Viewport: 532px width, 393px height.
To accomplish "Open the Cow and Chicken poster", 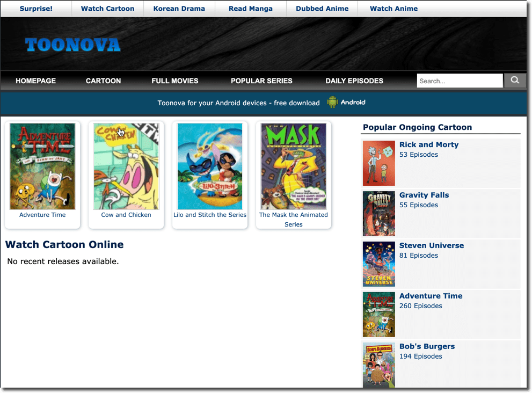I will click(x=126, y=166).
